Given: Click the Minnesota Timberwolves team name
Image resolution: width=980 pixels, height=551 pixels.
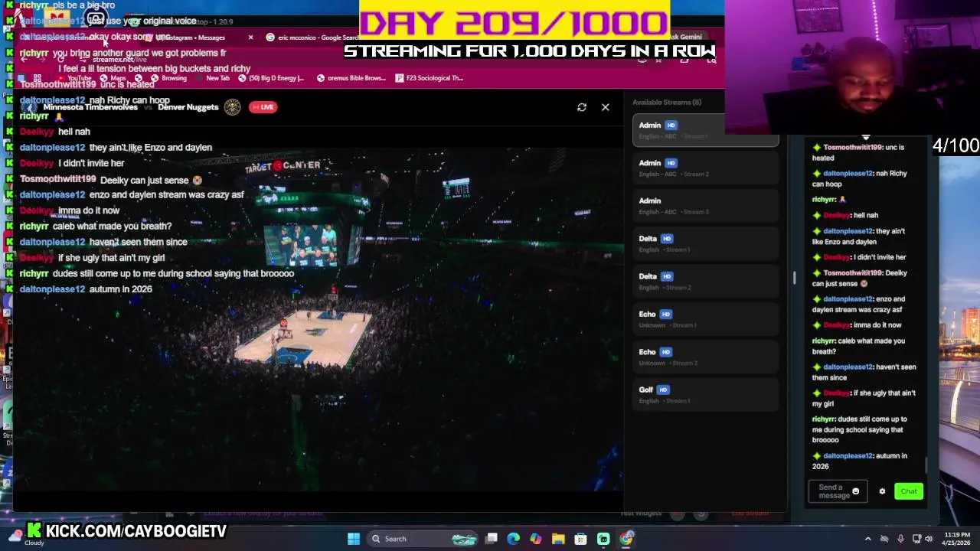Looking at the screenshot, I should pyautogui.click(x=90, y=107).
